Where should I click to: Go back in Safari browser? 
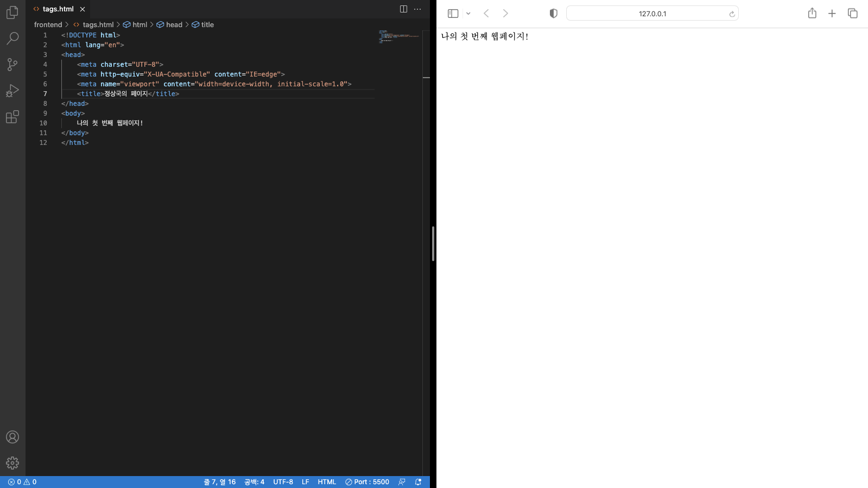point(486,14)
